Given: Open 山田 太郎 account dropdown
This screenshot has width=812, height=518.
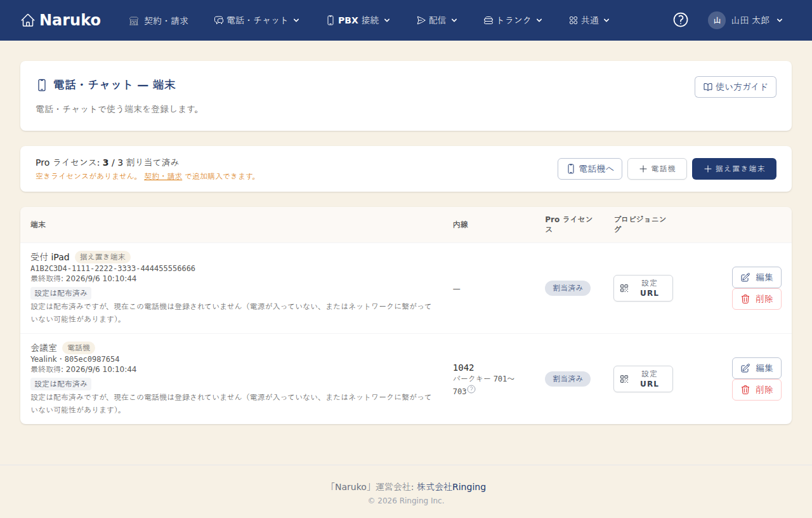Looking at the screenshot, I should pos(746,20).
